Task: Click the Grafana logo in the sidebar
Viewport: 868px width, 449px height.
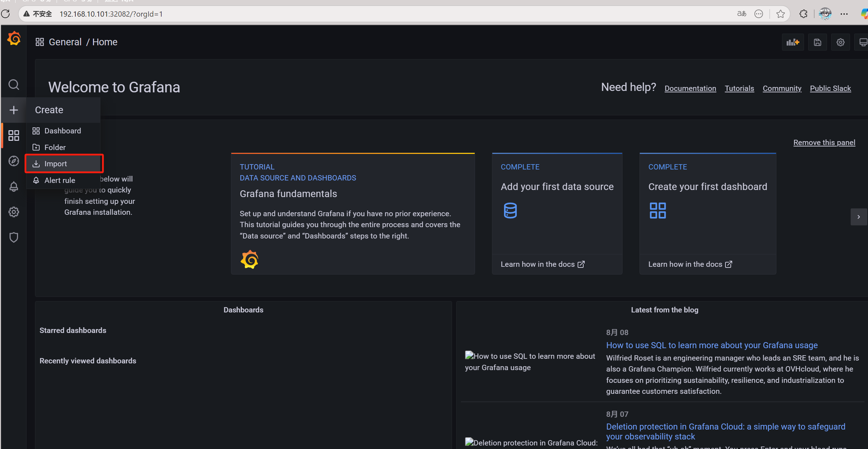Action: (14, 39)
